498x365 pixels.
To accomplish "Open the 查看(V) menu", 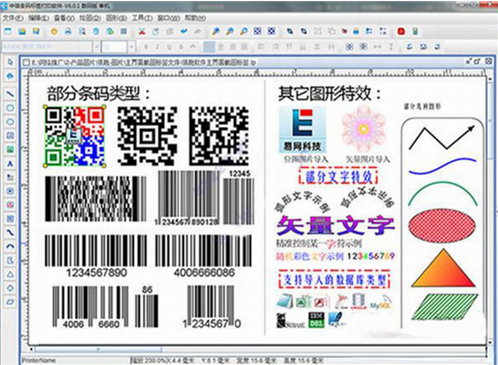I will 64,18.
